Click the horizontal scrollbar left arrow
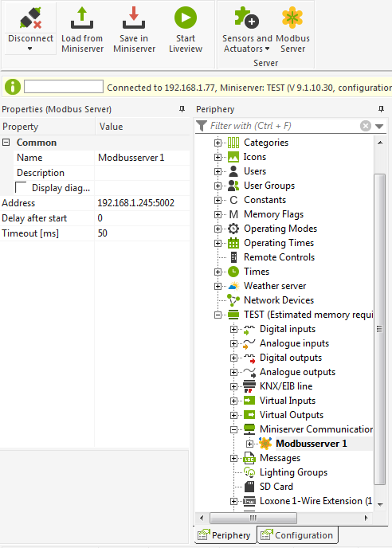This screenshot has width=392, height=548. click(x=202, y=518)
